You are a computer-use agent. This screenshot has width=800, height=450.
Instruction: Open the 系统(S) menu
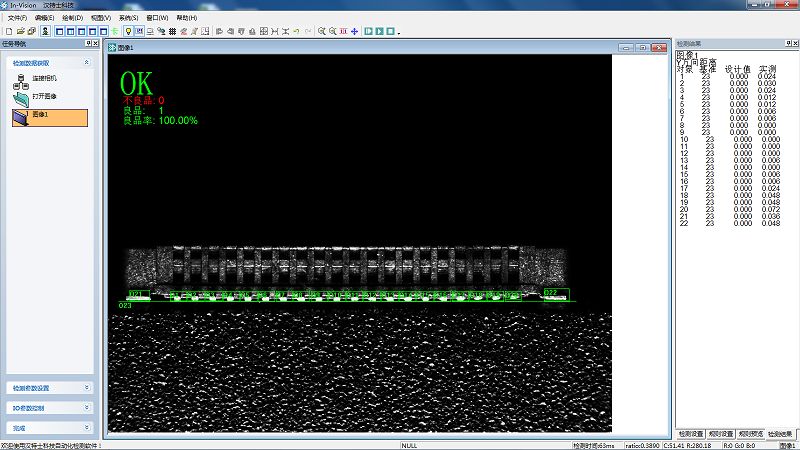pos(128,18)
